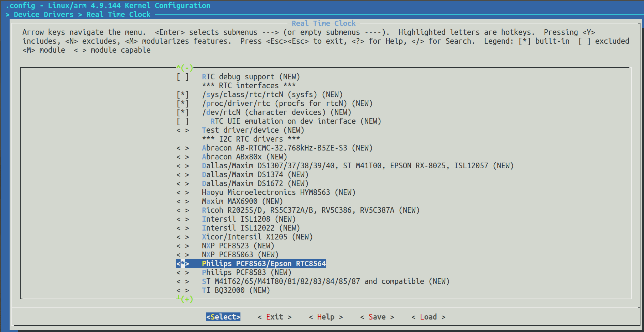The height and width of the screenshot is (332, 644).
Task: Select Haoyu Microelectronics HYM8563 entry
Action: 279,193
